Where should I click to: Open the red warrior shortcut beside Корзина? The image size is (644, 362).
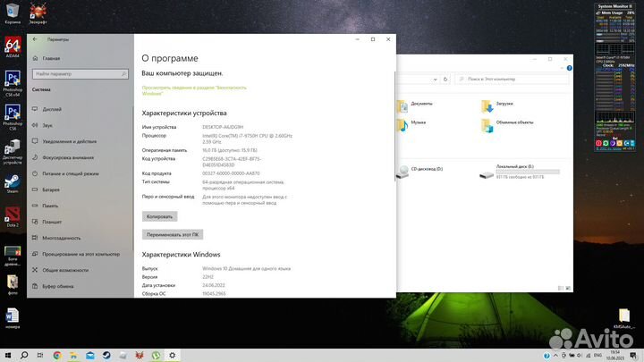(x=38, y=13)
